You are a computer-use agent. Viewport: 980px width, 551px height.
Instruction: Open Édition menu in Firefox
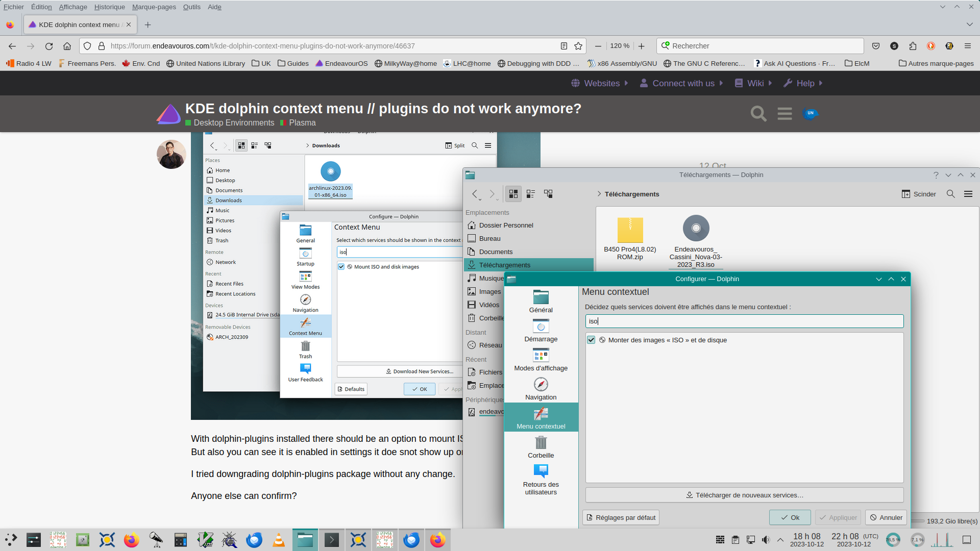point(41,7)
